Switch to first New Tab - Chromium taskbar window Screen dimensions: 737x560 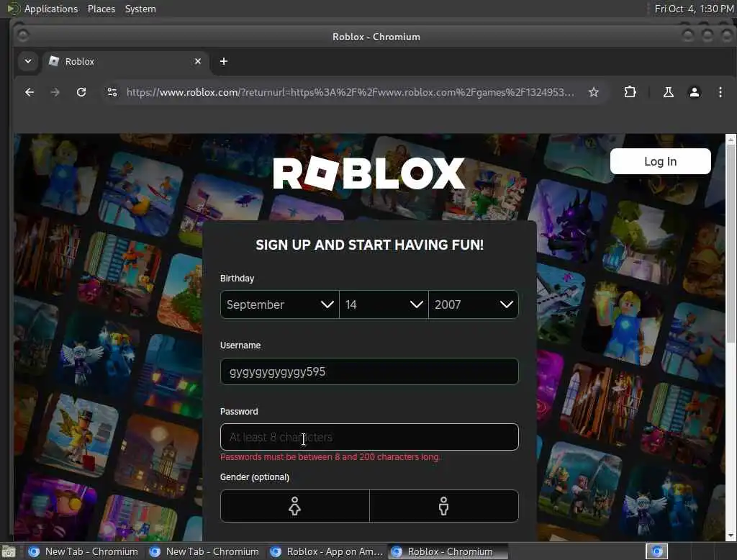pos(83,551)
